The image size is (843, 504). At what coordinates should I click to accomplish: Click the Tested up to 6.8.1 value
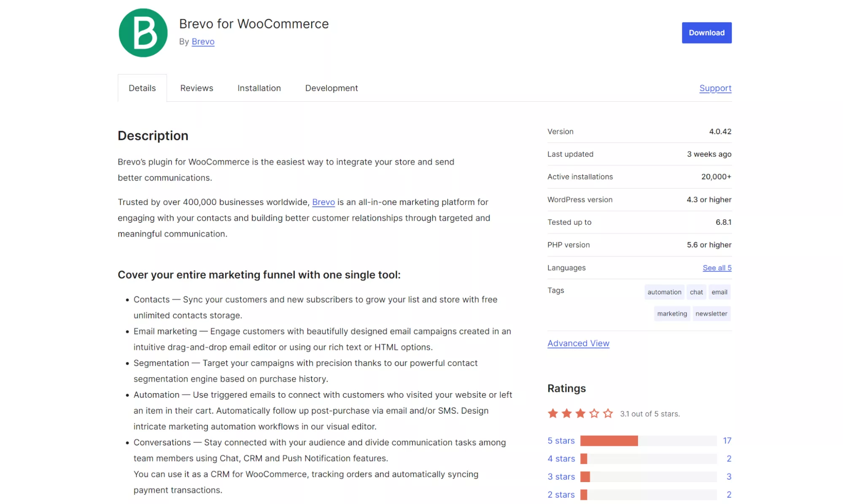(x=723, y=222)
